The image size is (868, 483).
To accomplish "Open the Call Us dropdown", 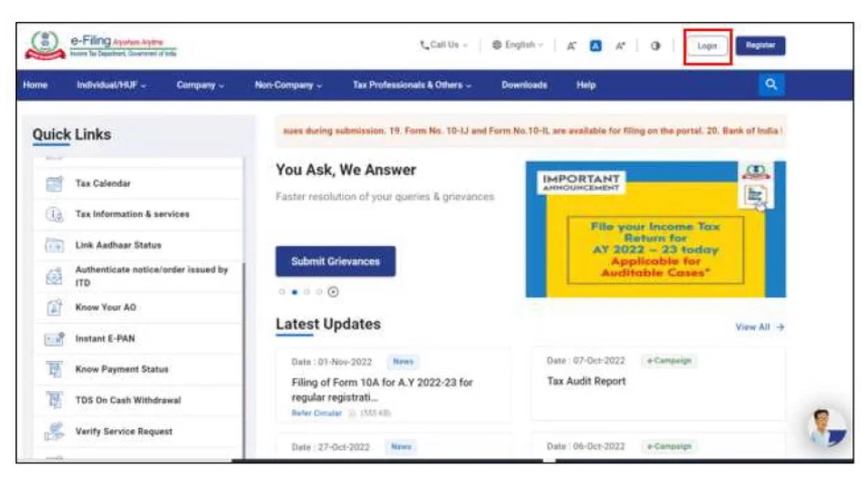I will pyautogui.click(x=443, y=46).
